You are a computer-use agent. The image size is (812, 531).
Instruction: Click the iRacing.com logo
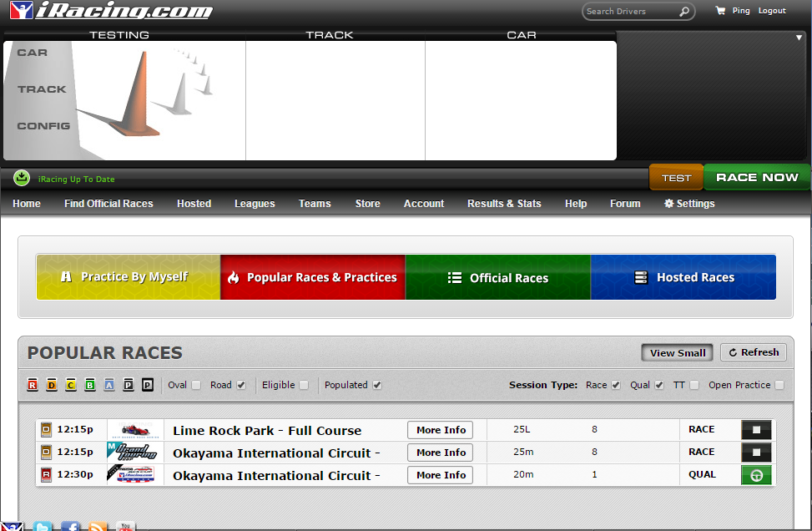point(111,10)
